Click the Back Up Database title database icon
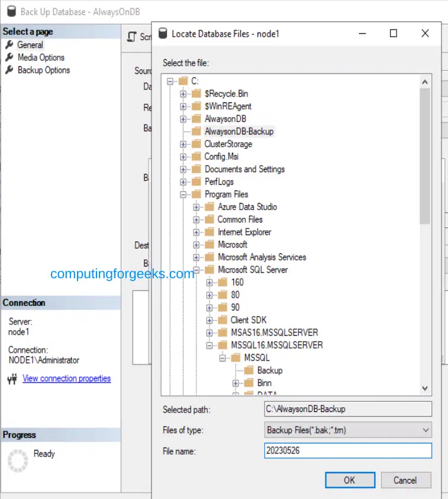This screenshot has width=448, height=499. tap(12, 11)
